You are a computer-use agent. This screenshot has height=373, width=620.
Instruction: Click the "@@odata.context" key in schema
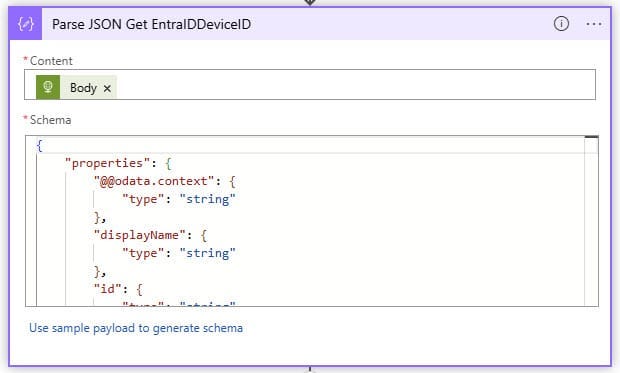(154, 181)
